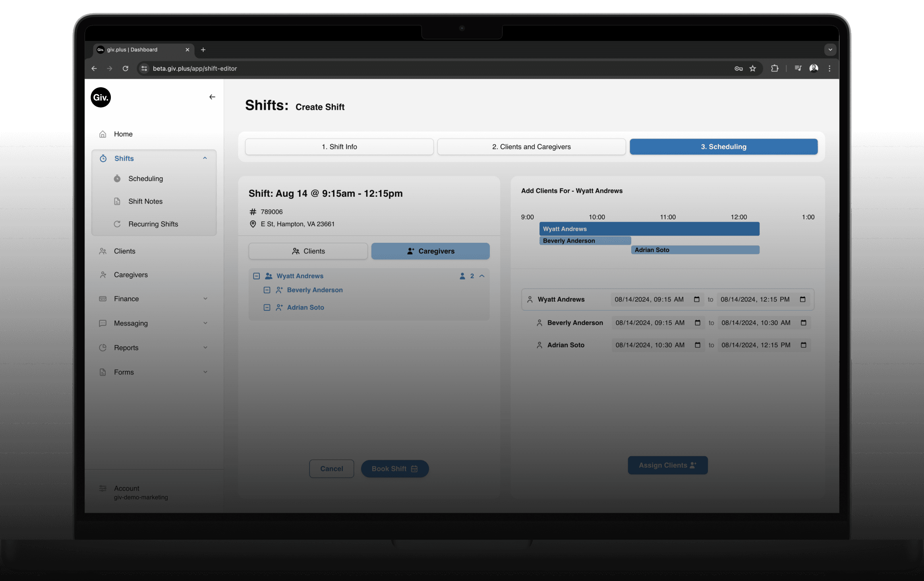Screen dimensions: 924x581
Task: Switch to the 1. Shift Info step
Action: pyautogui.click(x=339, y=147)
